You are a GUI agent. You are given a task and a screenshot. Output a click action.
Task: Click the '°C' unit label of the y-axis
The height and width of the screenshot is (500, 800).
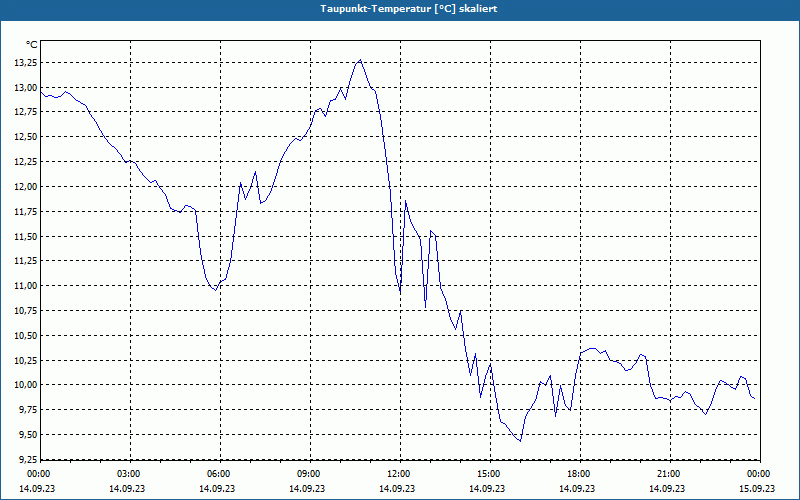click(x=32, y=45)
